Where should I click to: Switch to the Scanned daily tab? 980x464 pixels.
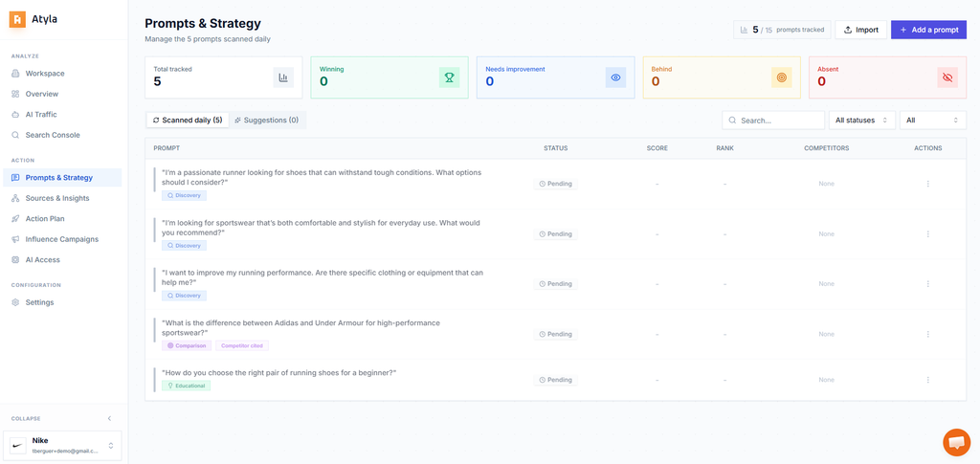188,120
